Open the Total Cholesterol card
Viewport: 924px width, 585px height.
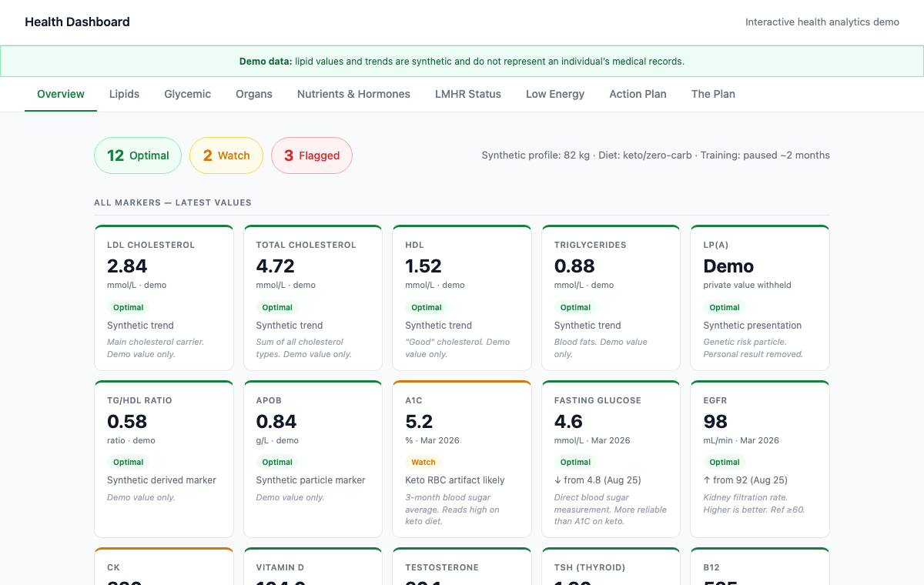[x=313, y=298]
